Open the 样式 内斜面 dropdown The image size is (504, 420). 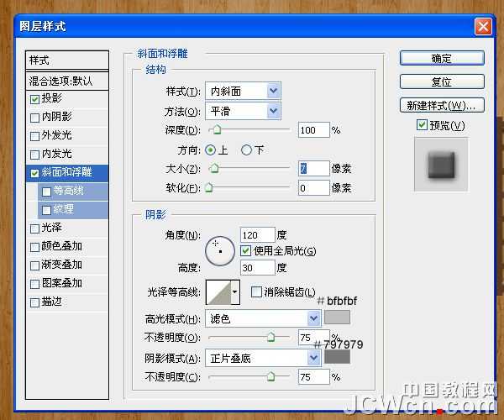pos(243,92)
